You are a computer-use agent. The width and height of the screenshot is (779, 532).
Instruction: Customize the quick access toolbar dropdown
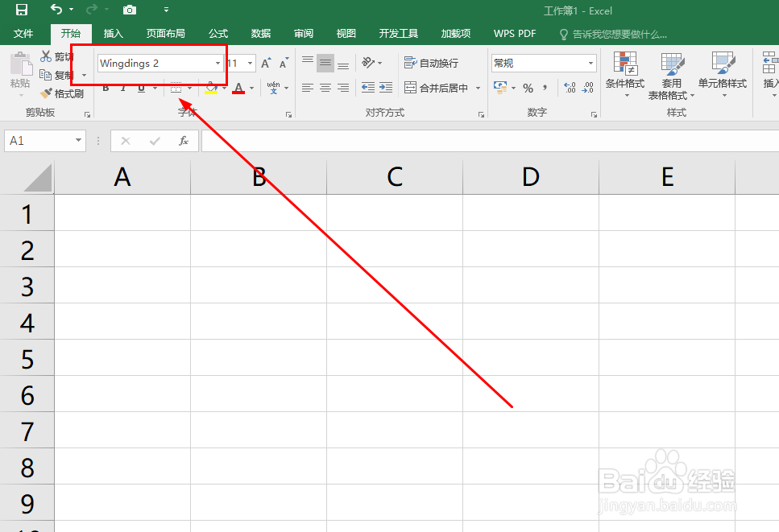tap(166, 10)
